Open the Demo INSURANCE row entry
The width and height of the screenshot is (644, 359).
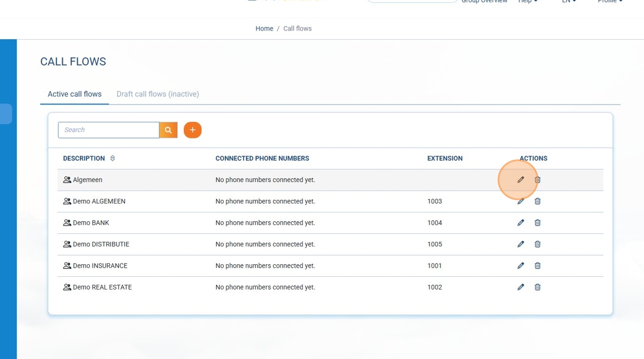tap(100, 266)
